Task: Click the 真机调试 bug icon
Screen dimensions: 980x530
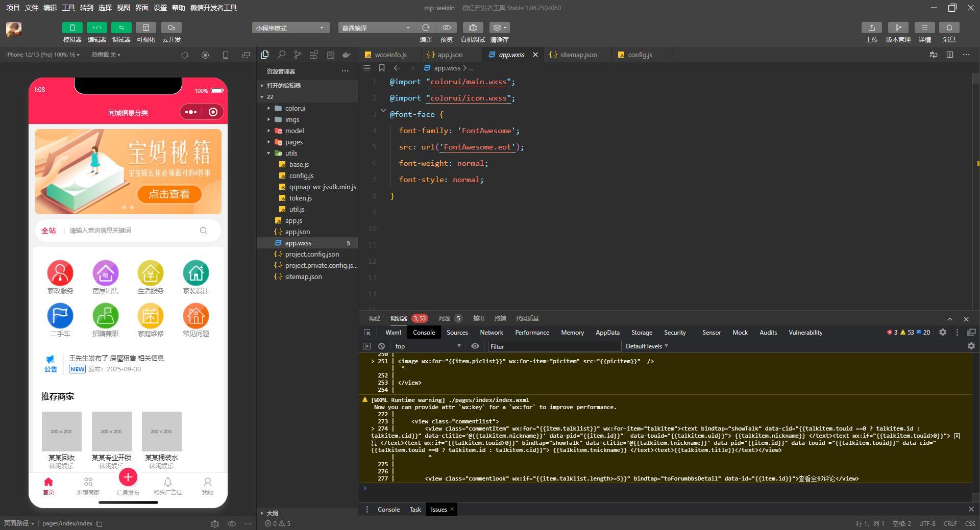Action: point(473,28)
